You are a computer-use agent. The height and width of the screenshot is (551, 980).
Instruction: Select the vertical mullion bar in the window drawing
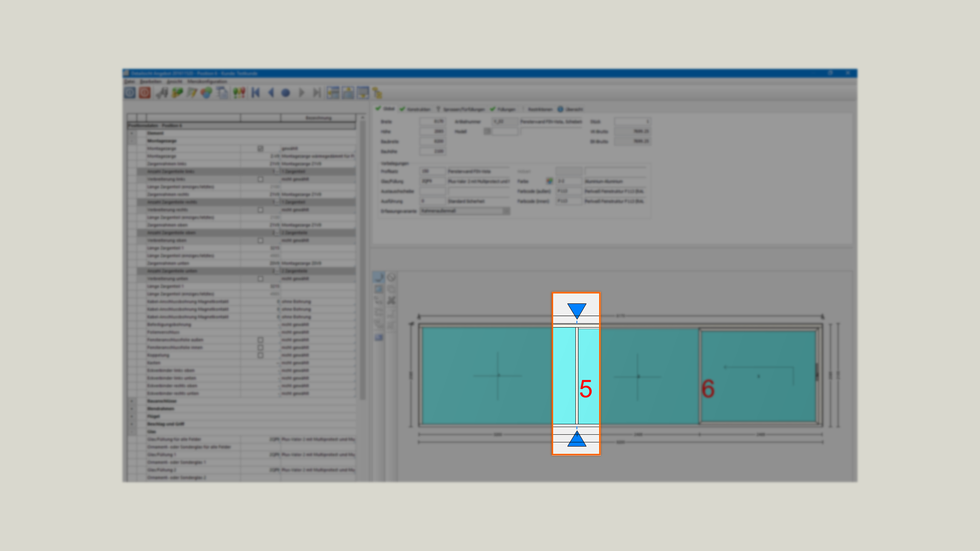tap(577, 375)
